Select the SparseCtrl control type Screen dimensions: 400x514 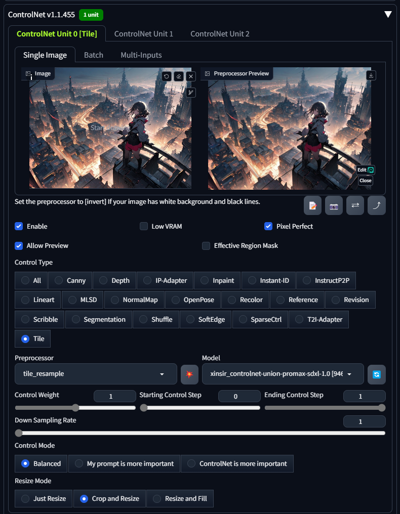coord(260,319)
